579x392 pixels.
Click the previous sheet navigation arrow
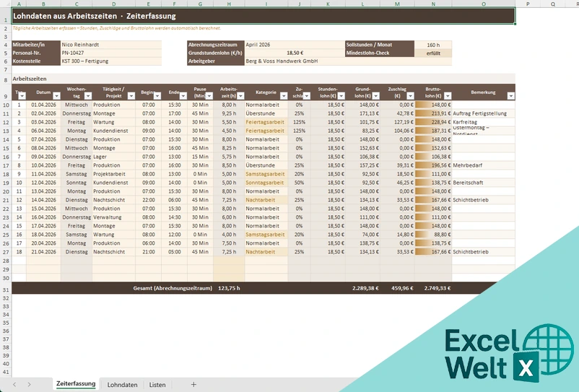pyautogui.click(x=14, y=385)
